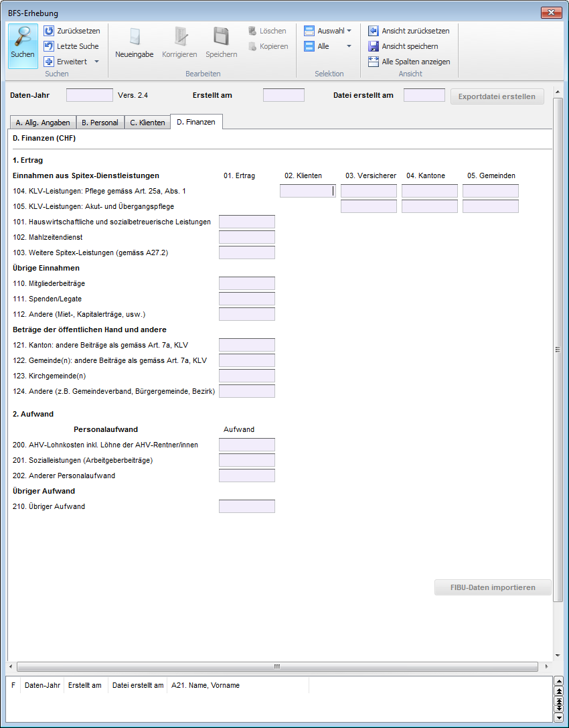This screenshot has height=728, width=569.
Task: Click Neueingabe
Action: point(134,43)
